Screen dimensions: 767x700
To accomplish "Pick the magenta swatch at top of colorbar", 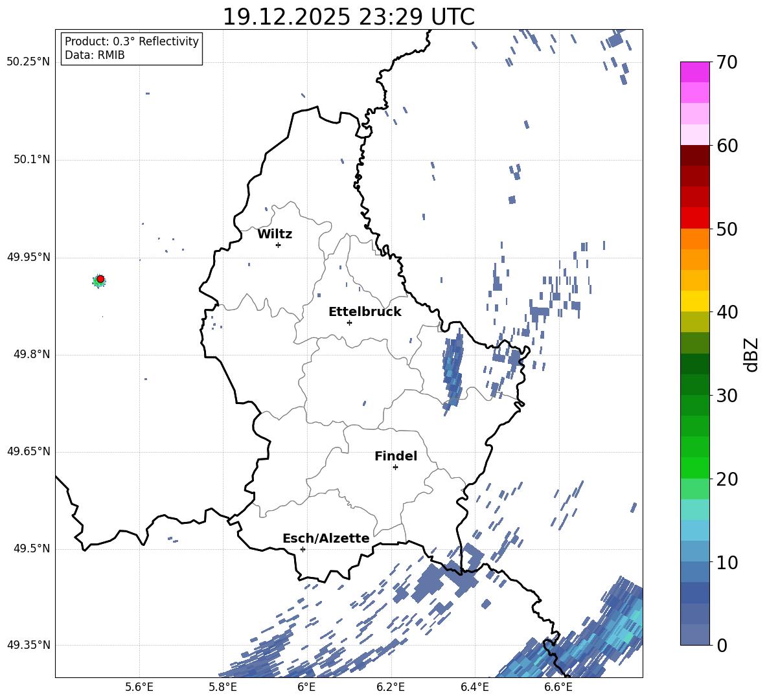I will click(x=694, y=72).
